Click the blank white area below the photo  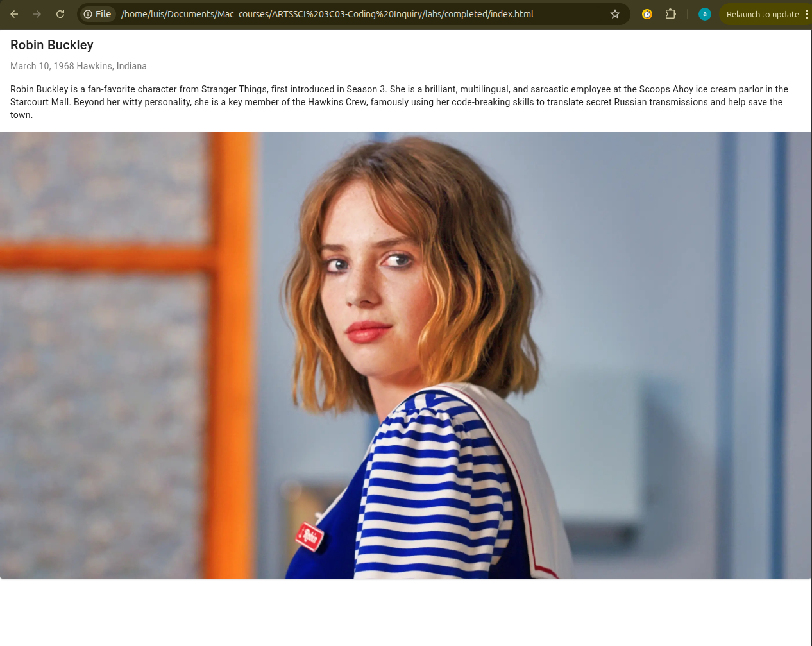[405, 613]
